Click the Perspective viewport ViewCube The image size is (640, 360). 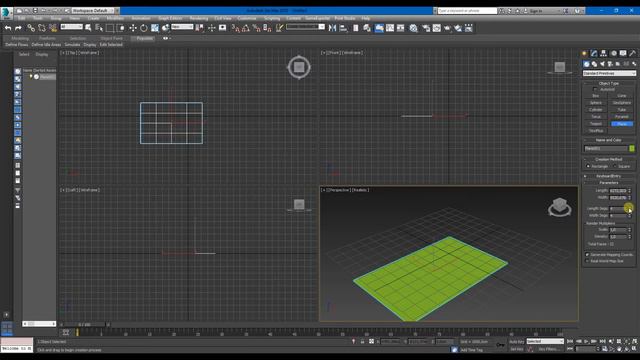(x=560, y=207)
